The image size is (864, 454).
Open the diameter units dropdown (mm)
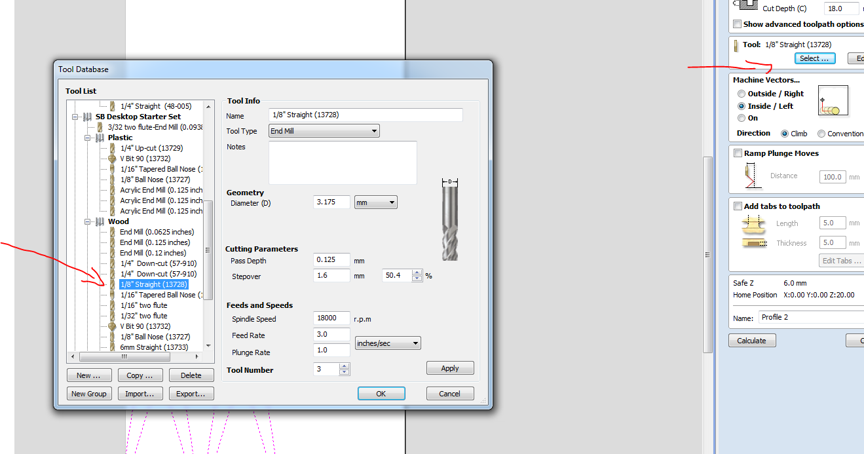pyautogui.click(x=375, y=203)
